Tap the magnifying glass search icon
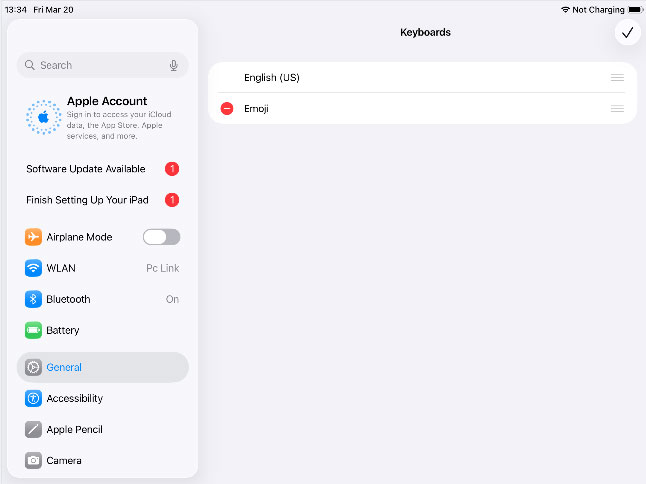The height and width of the screenshot is (484, 646). (30, 65)
